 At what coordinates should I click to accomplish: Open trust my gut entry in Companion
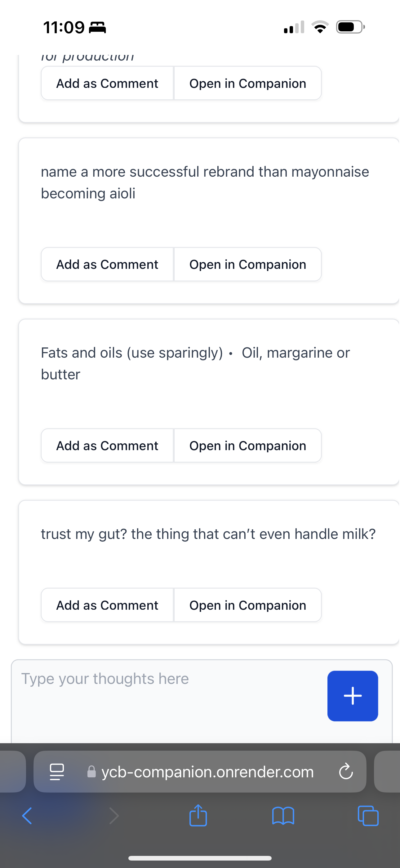click(x=248, y=605)
